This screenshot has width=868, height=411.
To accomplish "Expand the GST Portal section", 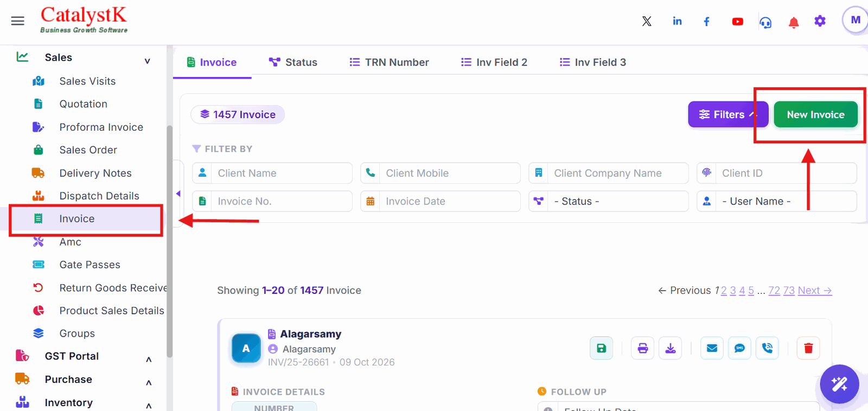I will point(149,359).
